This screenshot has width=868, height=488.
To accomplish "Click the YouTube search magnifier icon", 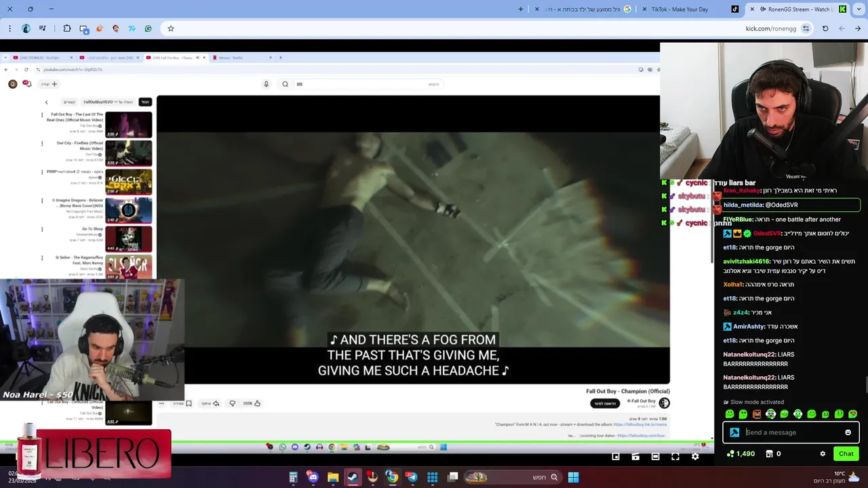I will click(285, 84).
